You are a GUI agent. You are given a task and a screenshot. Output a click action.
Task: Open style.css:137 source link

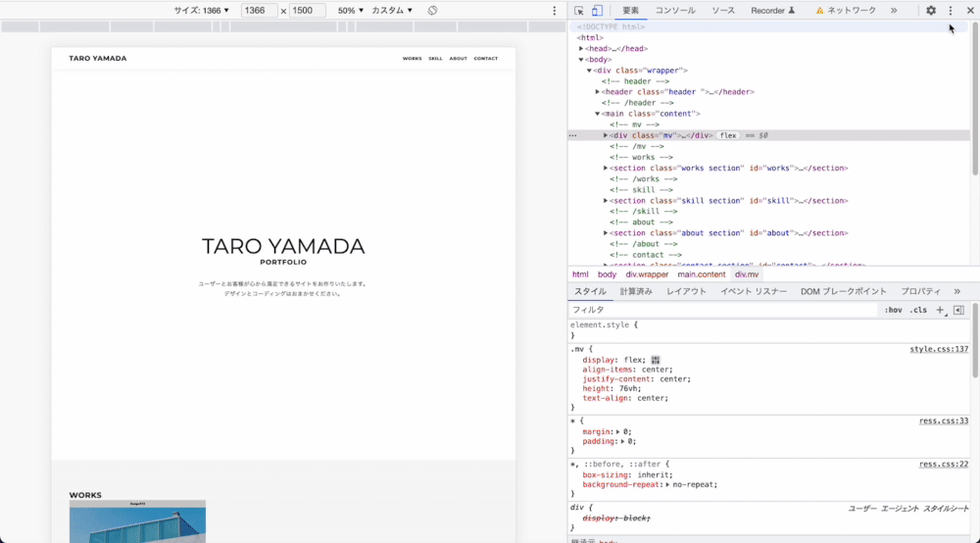click(939, 349)
